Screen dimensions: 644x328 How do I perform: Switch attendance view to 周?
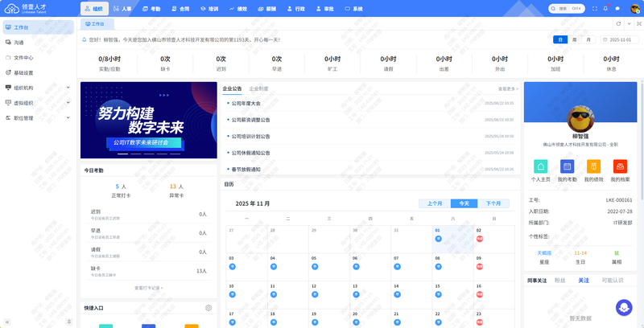575,39
